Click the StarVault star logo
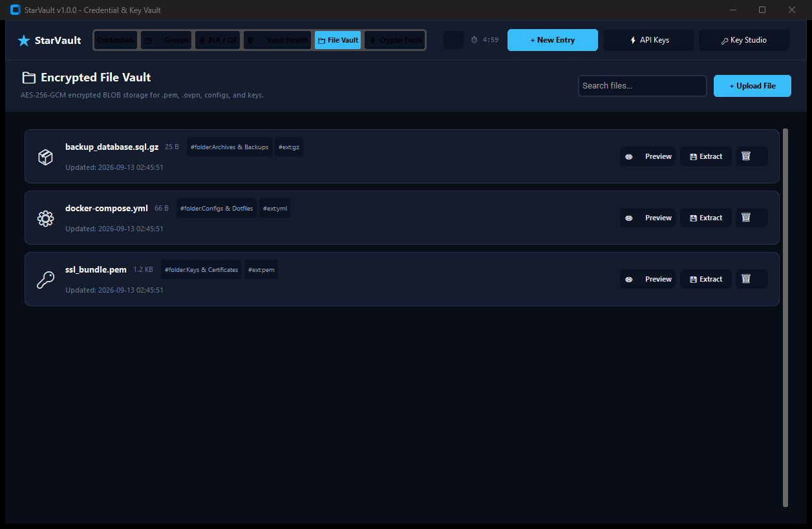 click(24, 41)
